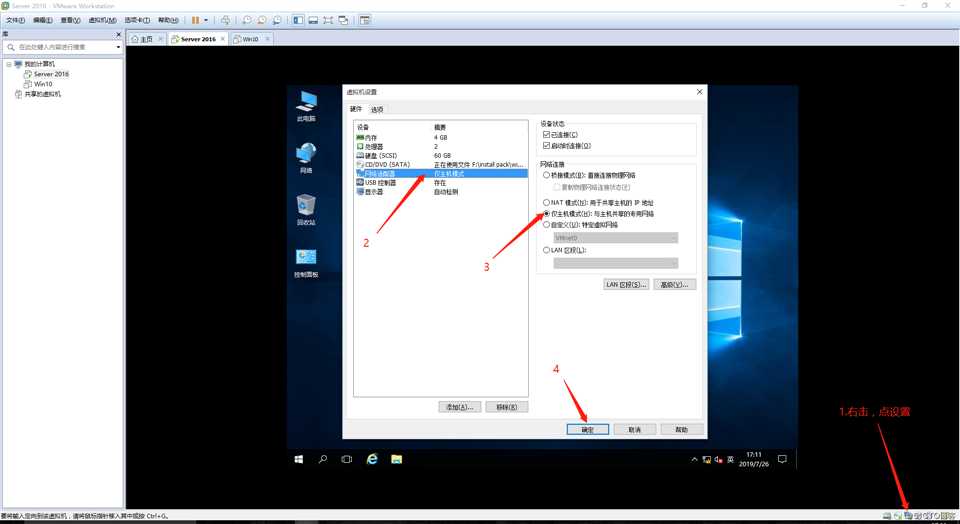Select the CD/DVD (SATA) device row
Screen dimensions: 960x524
[x=441, y=165]
